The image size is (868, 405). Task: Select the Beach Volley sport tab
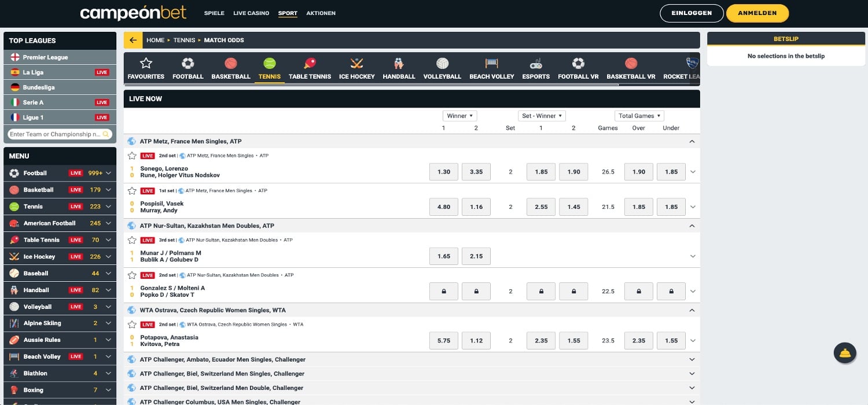492,68
